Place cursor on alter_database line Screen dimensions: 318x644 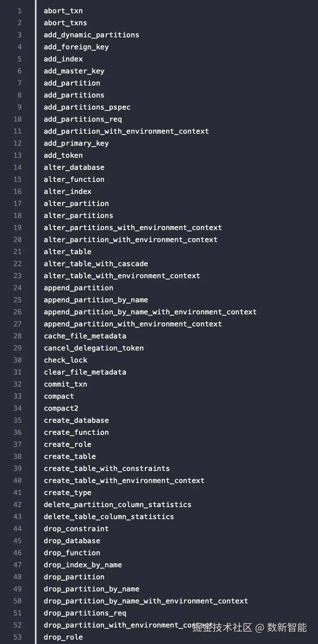tap(74, 167)
